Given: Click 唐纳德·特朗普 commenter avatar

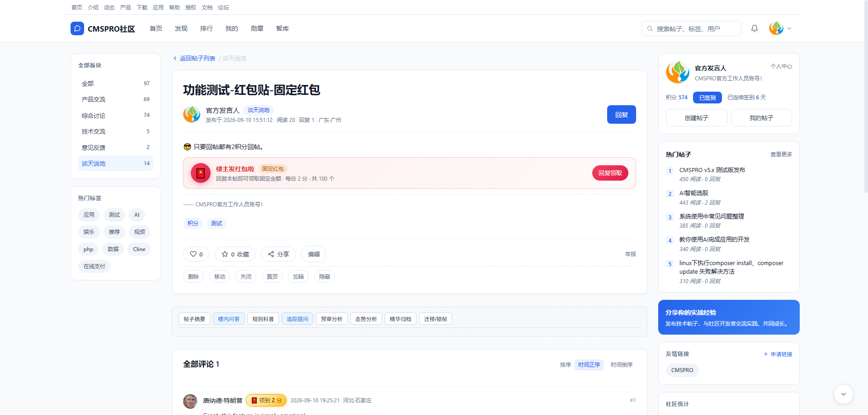Looking at the screenshot, I should (x=190, y=401).
